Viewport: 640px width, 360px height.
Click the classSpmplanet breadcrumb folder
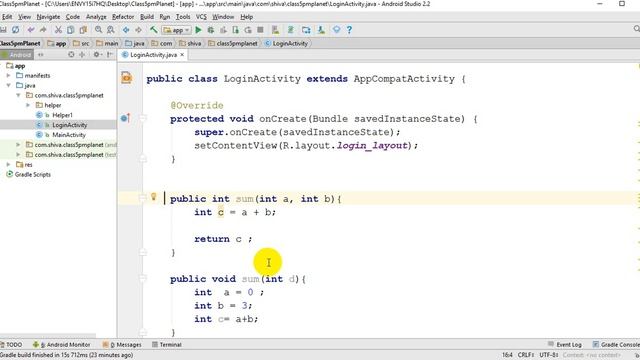[x=233, y=43]
